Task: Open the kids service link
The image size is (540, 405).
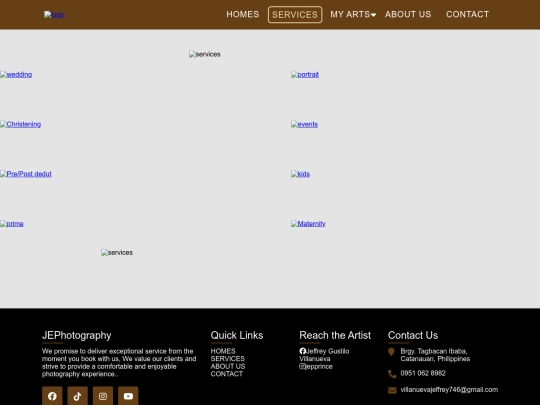Action: point(300,174)
